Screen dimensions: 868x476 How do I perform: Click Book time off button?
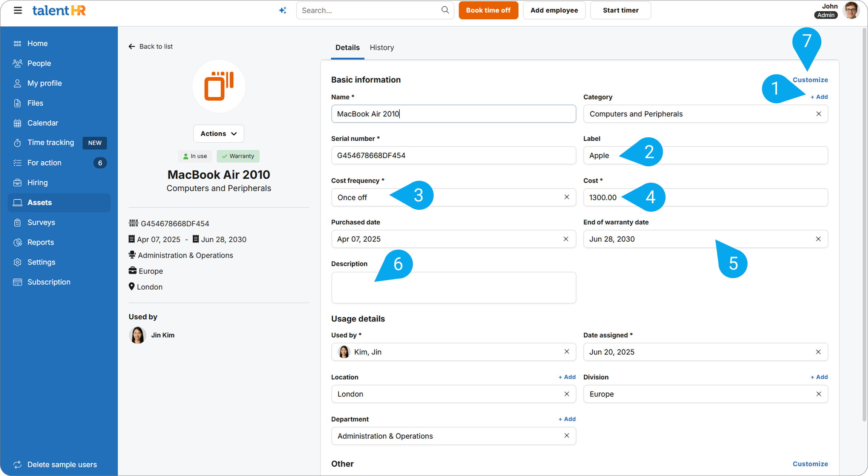488,11
